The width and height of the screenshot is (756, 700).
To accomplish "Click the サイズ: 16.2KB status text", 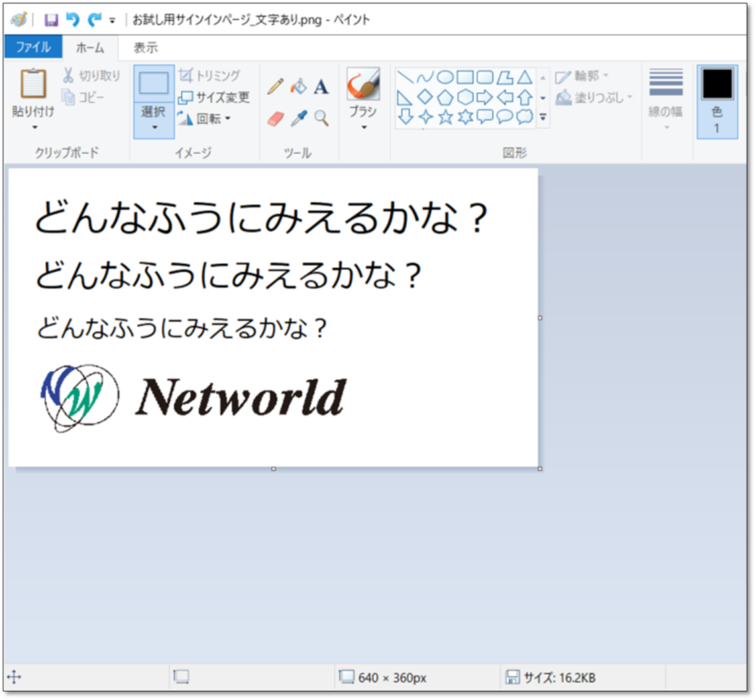I will 560,678.
